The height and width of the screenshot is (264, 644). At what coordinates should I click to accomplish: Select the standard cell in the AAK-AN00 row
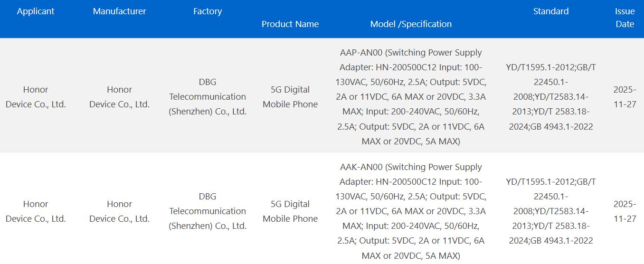[551, 211]
